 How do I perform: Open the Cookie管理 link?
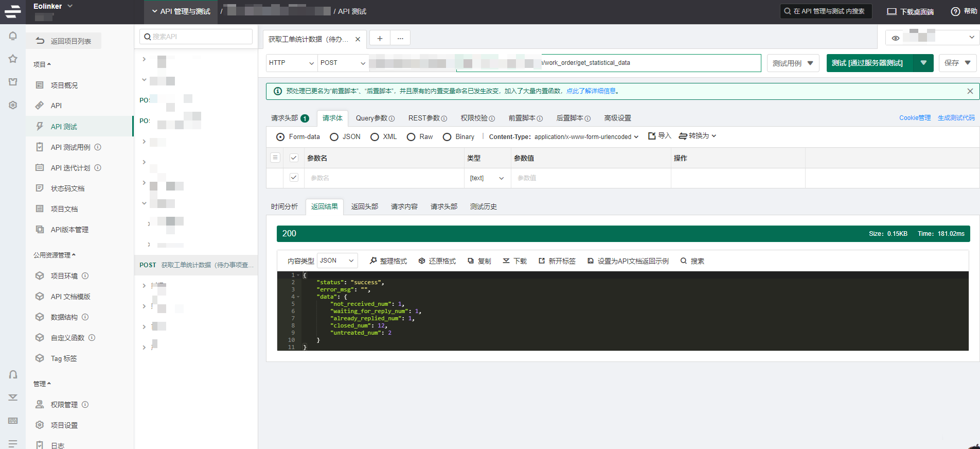pyautogui.click(x=915, y=118)
